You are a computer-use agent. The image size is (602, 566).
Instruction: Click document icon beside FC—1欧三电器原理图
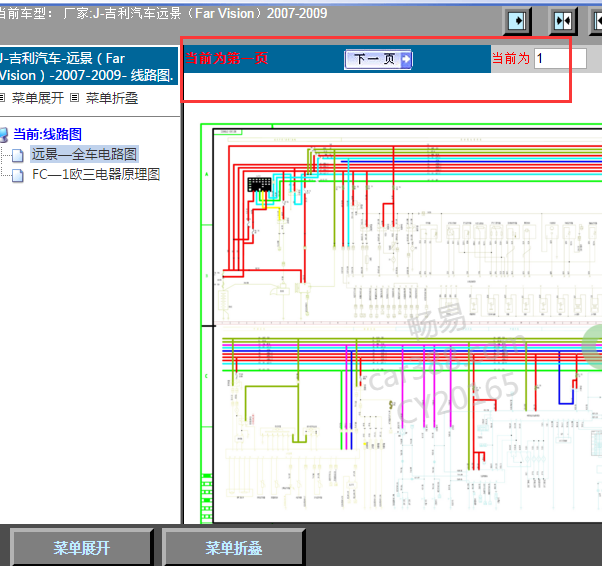coord(18,175)
